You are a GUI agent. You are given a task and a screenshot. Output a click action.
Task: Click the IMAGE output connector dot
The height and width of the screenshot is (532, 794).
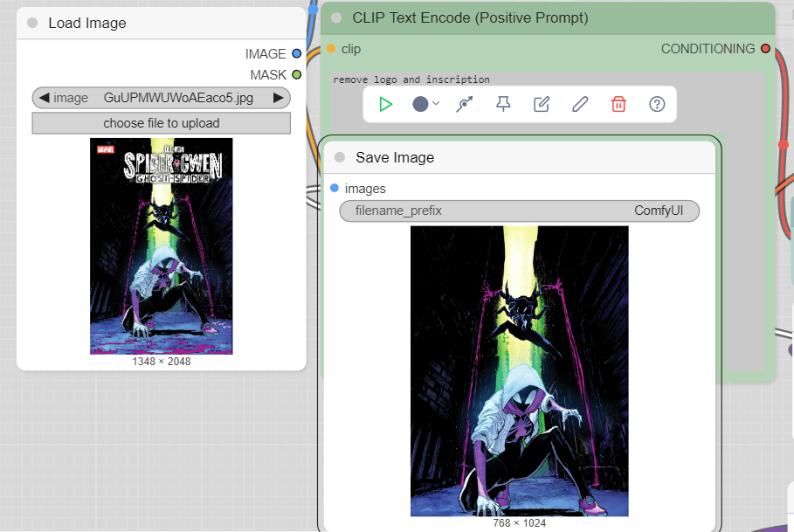coord(297,53)
